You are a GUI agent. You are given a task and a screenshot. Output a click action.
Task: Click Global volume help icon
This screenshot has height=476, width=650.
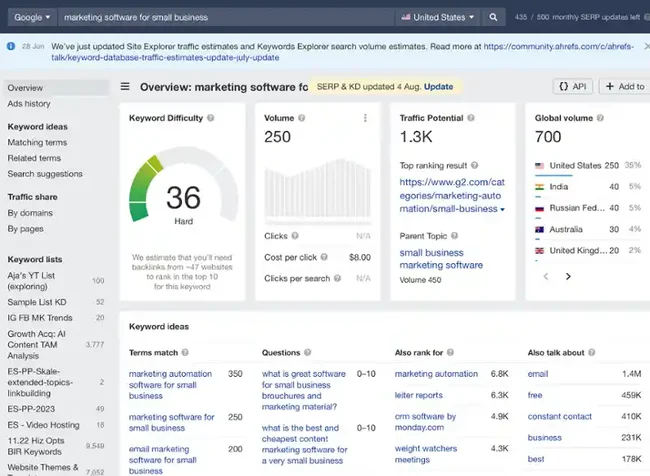click(603, 118)
